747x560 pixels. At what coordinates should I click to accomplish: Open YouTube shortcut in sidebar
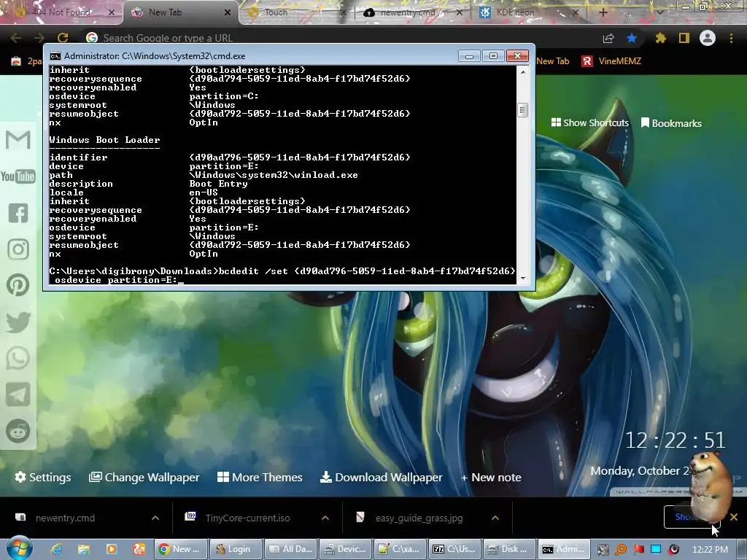(18, 176)
